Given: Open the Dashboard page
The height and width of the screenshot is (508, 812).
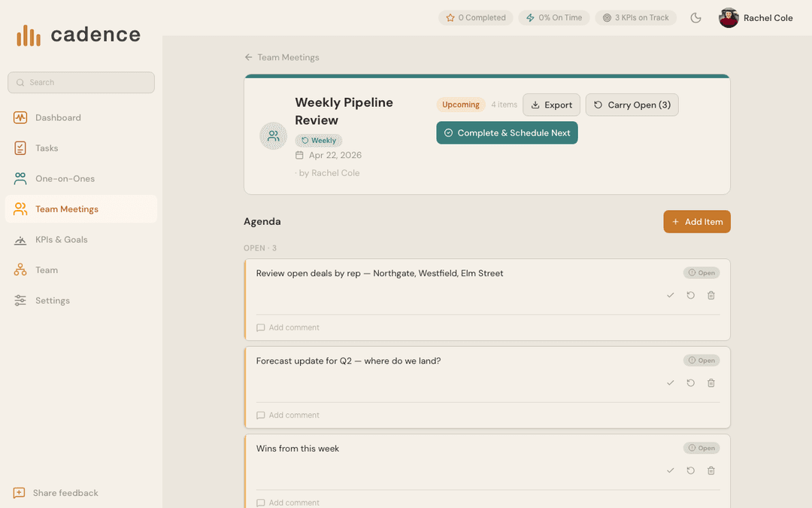Looking at the screenshot, I should pos(58,118).
